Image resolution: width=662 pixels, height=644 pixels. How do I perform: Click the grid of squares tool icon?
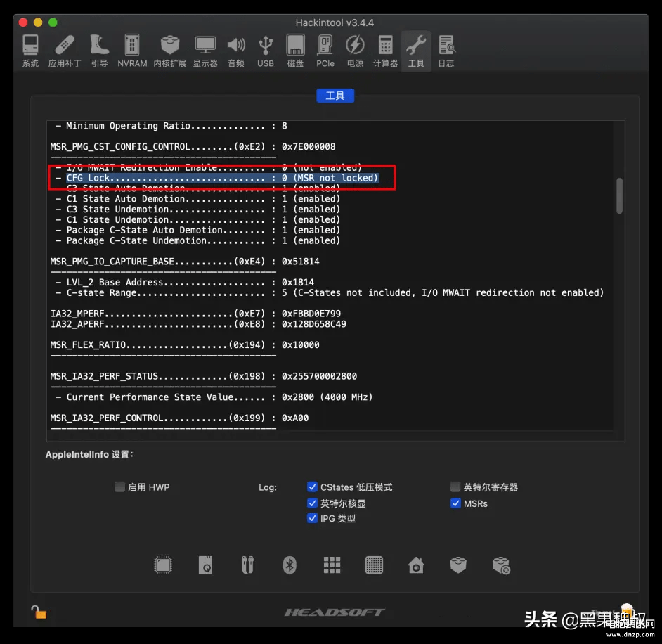pos(332,565)
